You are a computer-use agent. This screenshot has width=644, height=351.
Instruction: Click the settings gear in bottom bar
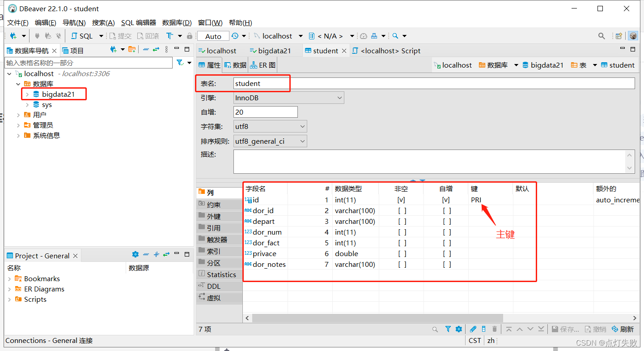(458, 329)
